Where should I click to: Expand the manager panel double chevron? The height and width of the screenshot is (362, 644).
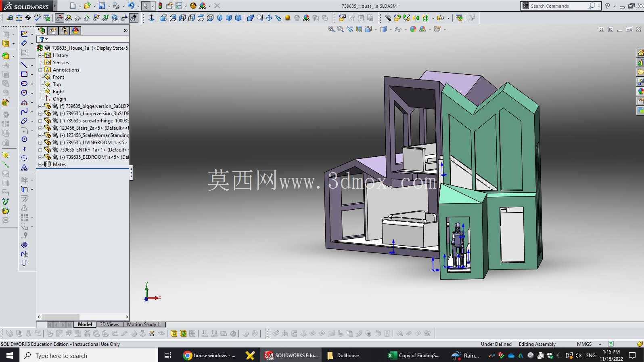[x=125, y=31]
